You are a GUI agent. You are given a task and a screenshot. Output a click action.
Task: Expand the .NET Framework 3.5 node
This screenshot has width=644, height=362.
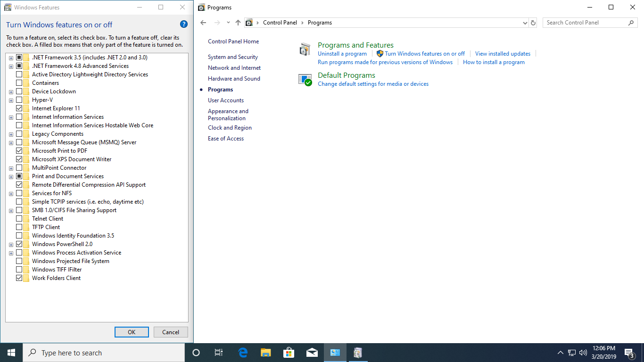click(x=11, y=58)
